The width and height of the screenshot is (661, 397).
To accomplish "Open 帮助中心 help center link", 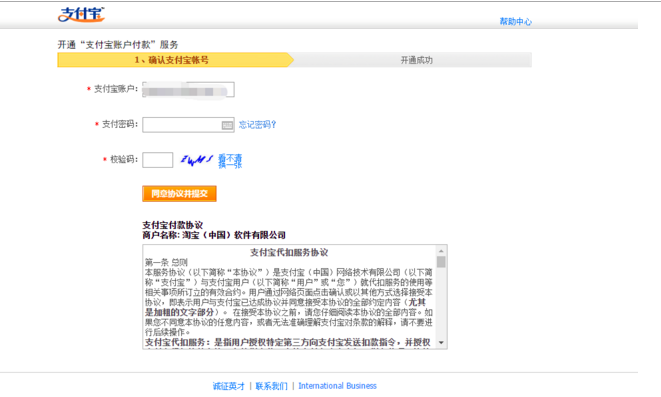I will click(x=516, y=21).
